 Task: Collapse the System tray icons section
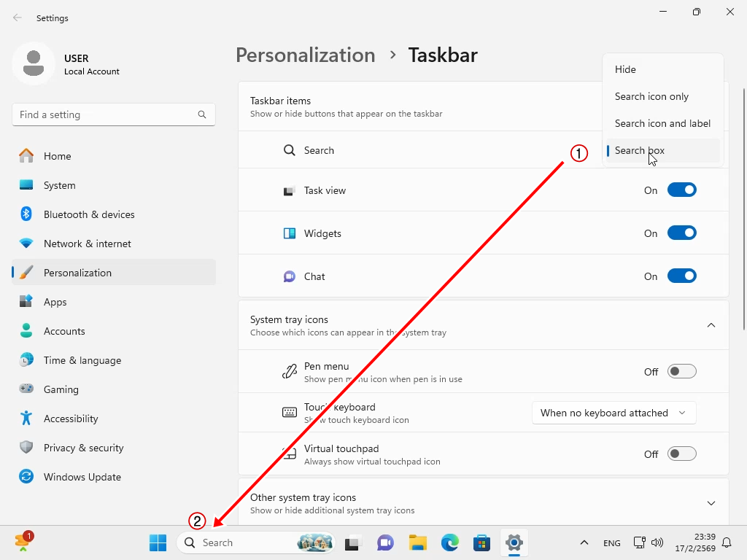711,325
